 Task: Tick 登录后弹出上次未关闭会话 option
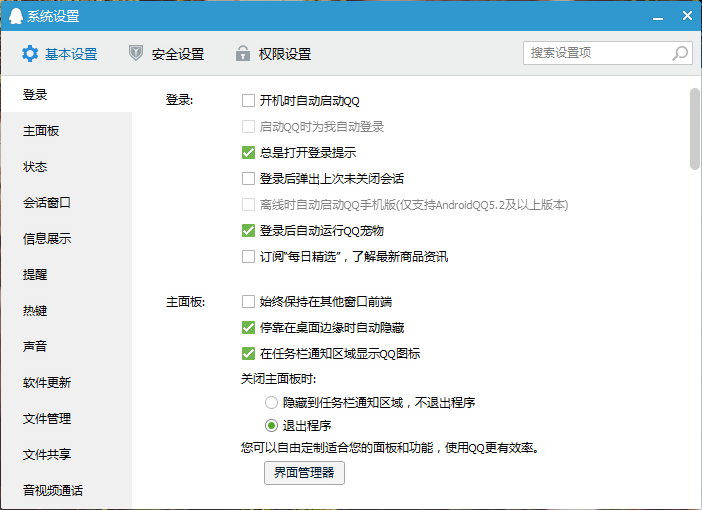pyautogui.click(x=249, y=179)
